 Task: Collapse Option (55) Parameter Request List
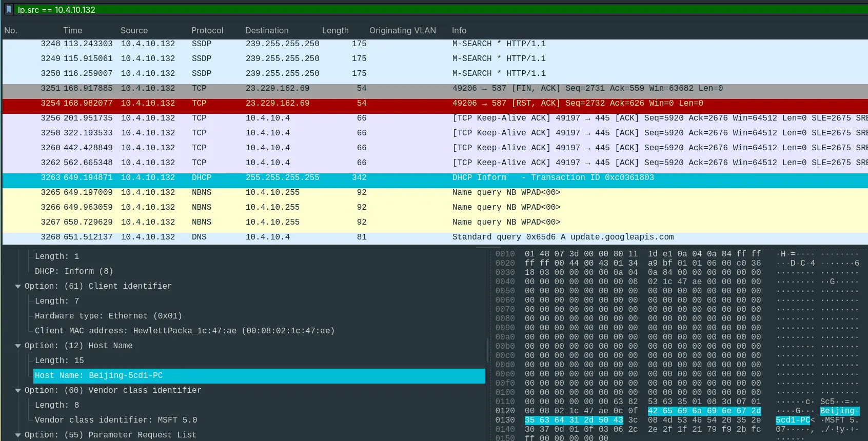click(x=18, y=435)
